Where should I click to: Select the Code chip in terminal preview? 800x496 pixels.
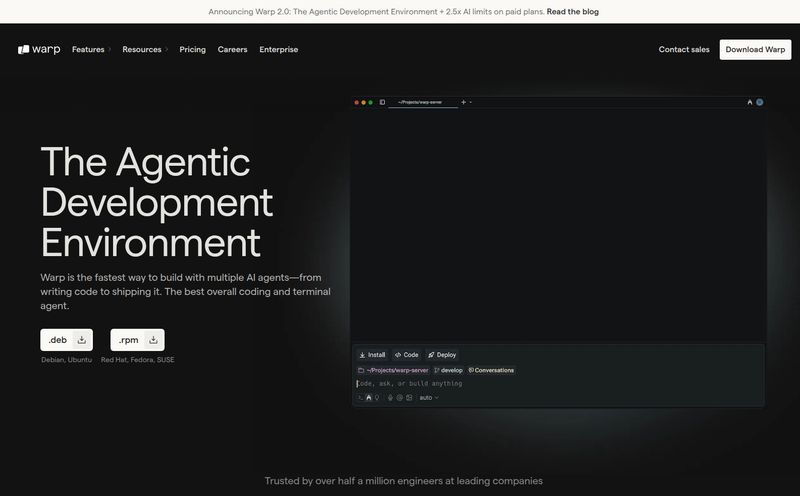pyautogui.click(x=407, y=355)
